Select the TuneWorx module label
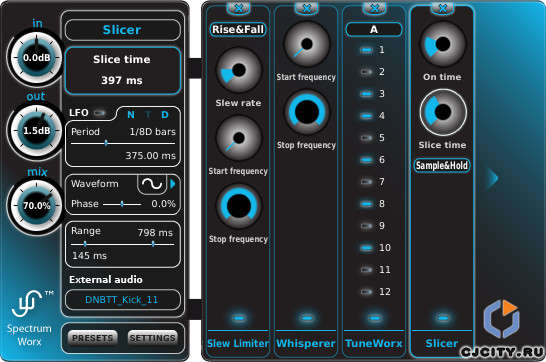Viewport: 546px width, 362px height. tap(374, 343)
